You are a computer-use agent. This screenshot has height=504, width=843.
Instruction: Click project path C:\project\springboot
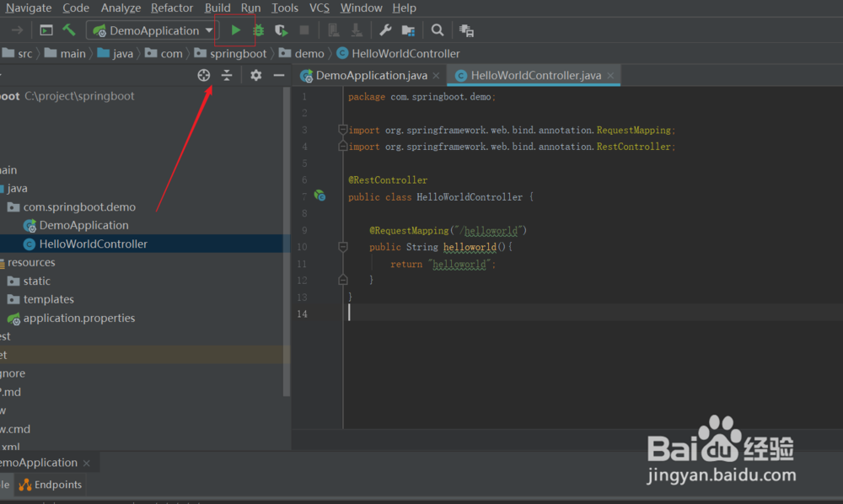(x=79, y=96)
